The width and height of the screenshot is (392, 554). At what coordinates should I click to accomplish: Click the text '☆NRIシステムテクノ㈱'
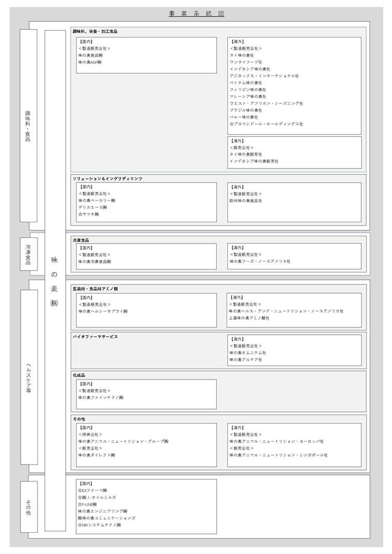(x=100, y=525)
